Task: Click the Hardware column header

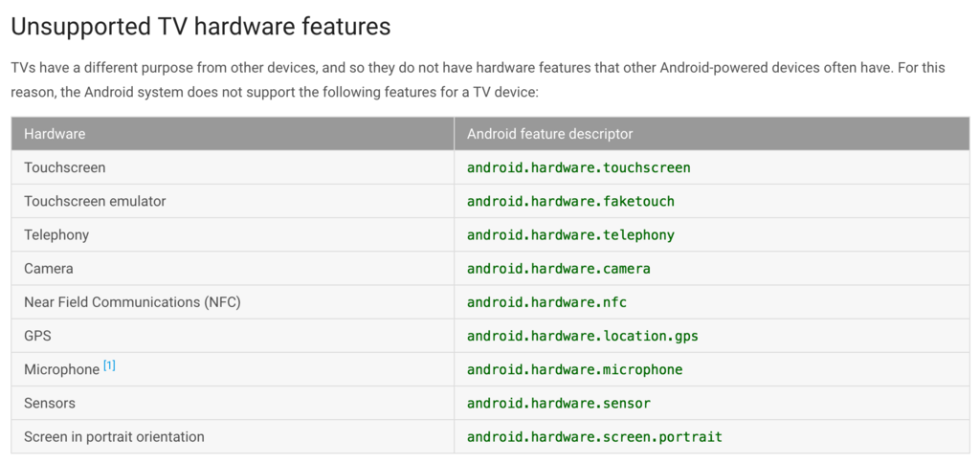Action: click(x=55, y=134)
